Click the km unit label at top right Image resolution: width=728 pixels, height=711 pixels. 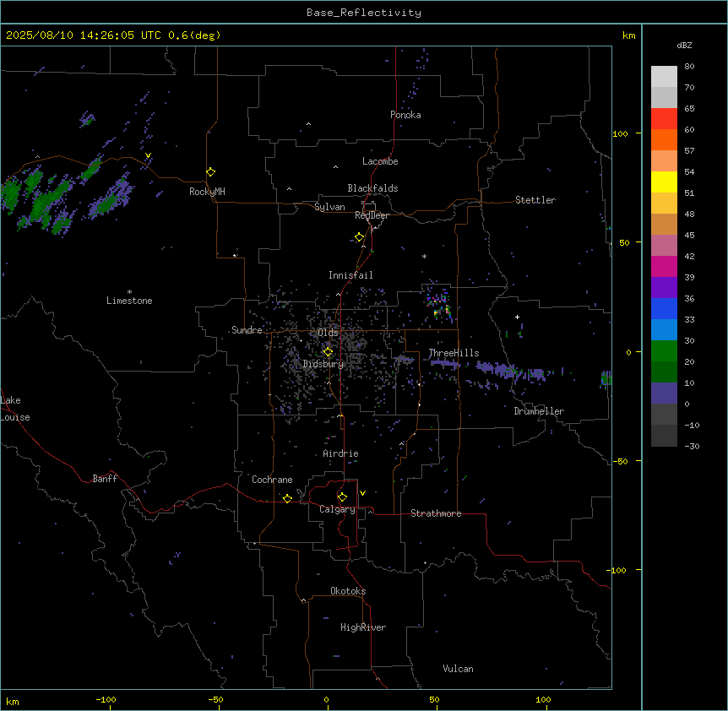(x=629, y=35)
